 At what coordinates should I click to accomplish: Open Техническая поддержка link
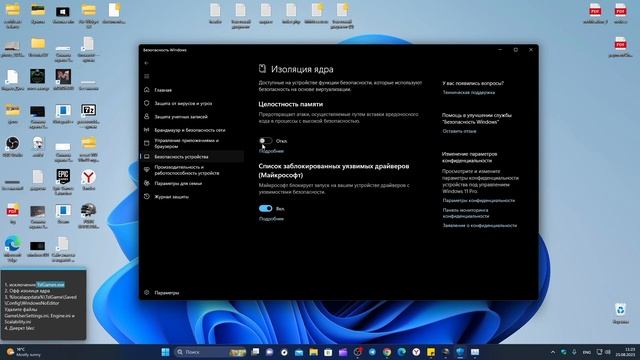(x=469, y=93)
